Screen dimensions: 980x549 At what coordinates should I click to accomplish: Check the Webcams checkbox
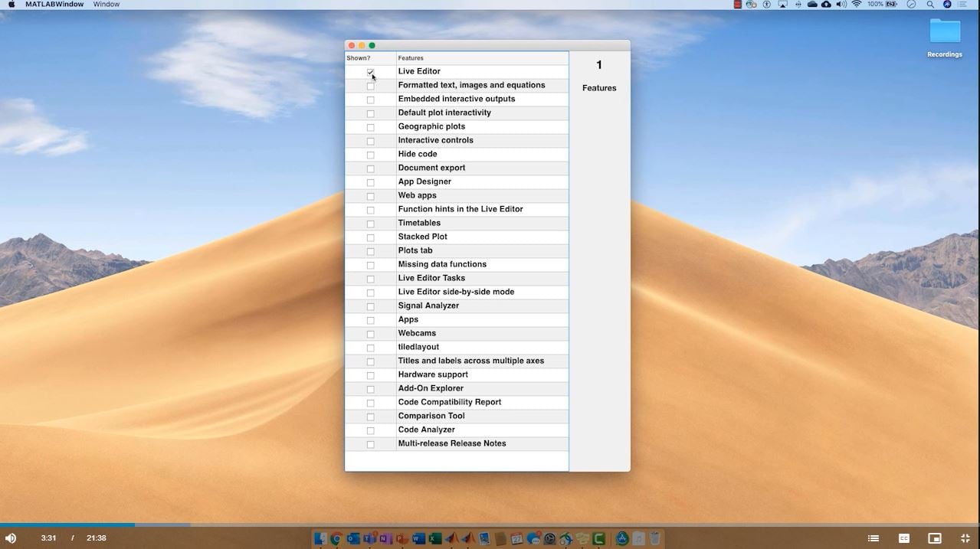point(370,334)
